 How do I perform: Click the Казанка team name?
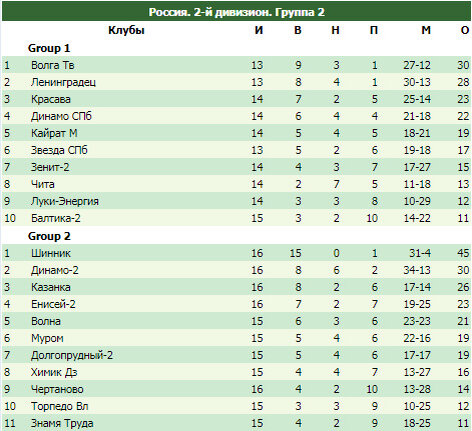[51, 287]
